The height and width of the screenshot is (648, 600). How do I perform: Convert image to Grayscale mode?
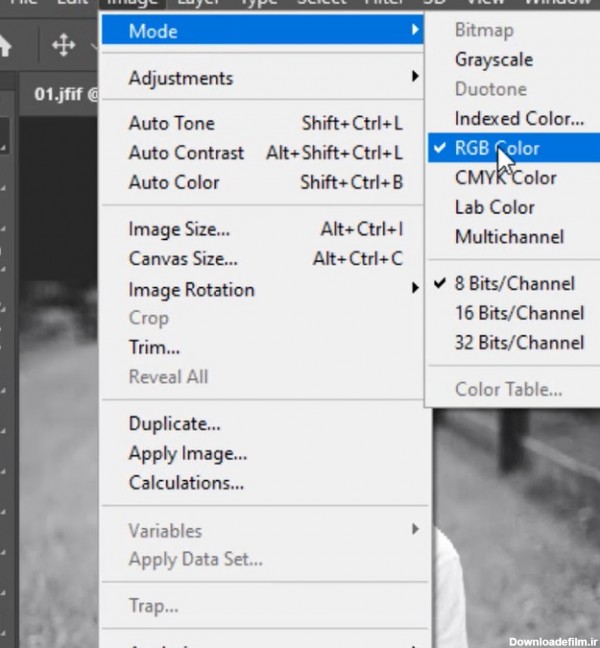click(x=493, y=60)
